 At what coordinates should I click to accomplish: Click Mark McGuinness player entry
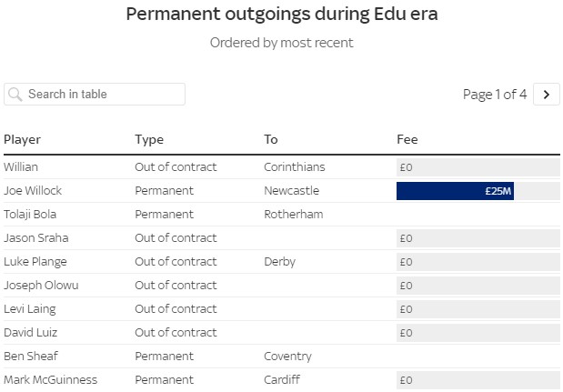click(x=50, y=380)
